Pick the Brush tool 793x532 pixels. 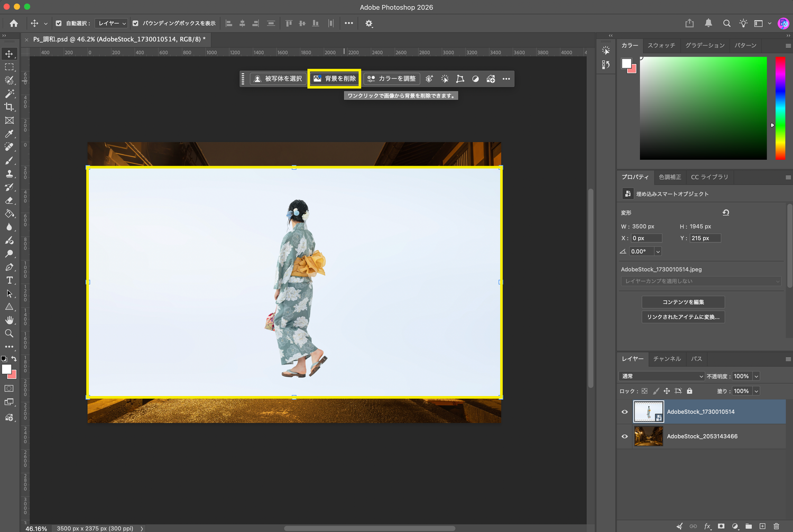[x=10, y=160]
